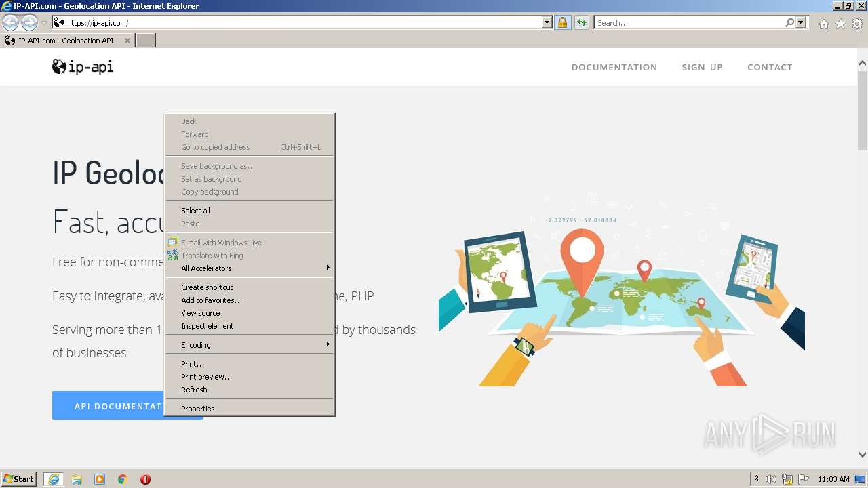
Task: Expand All Accelerators submenu
Action: pos(250,268)
